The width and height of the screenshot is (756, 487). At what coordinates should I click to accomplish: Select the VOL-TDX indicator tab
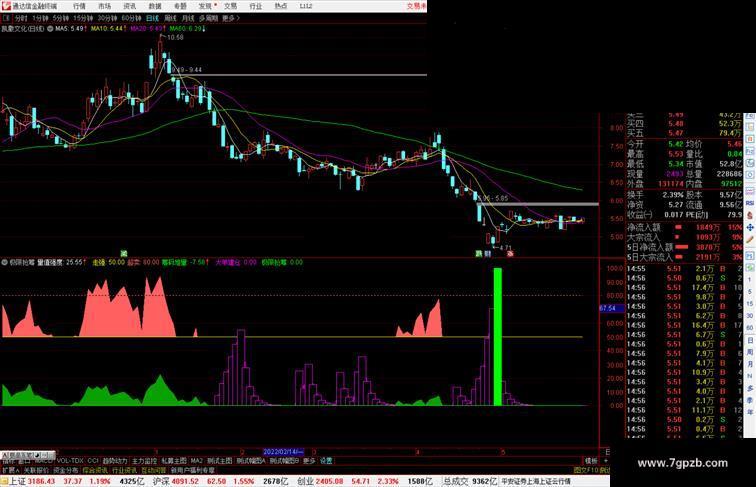click(x=70, y=461)
